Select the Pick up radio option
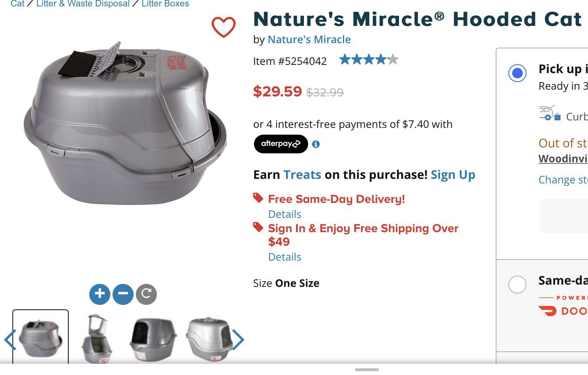Image resolution: width=588 pixels, height=375 pixels. pos(517,73)
